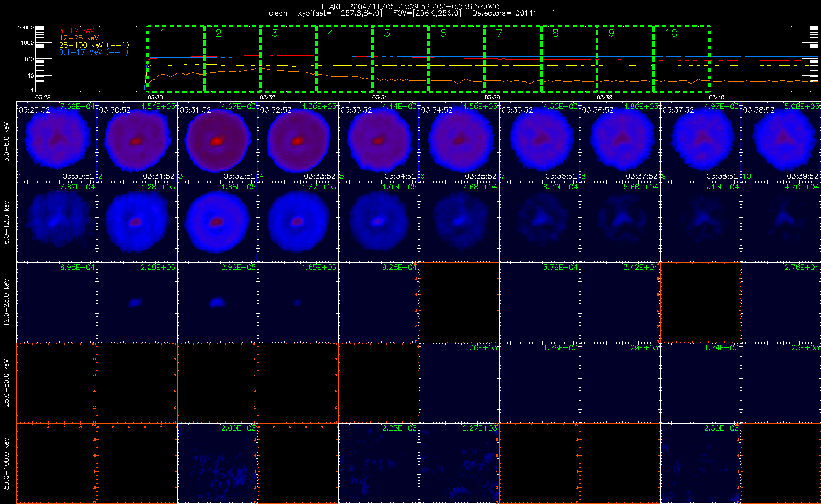Open the 50-100 keV image with peak 2.25E+03
821x504 pixels.
tap(378, 463)
